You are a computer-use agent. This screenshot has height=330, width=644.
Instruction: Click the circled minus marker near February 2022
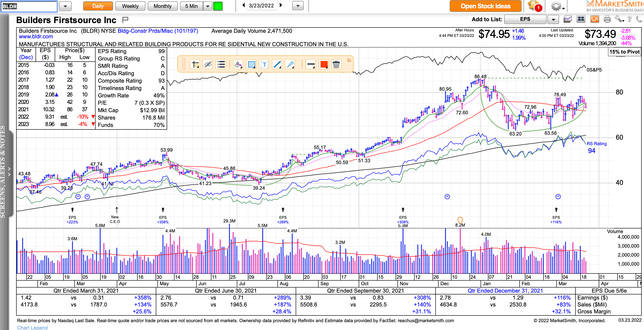(558, 197)
